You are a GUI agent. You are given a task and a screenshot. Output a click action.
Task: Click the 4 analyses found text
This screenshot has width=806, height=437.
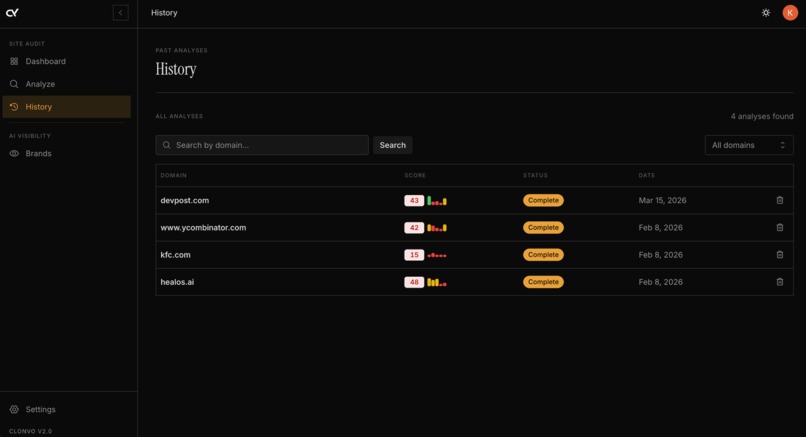(762, 117)
